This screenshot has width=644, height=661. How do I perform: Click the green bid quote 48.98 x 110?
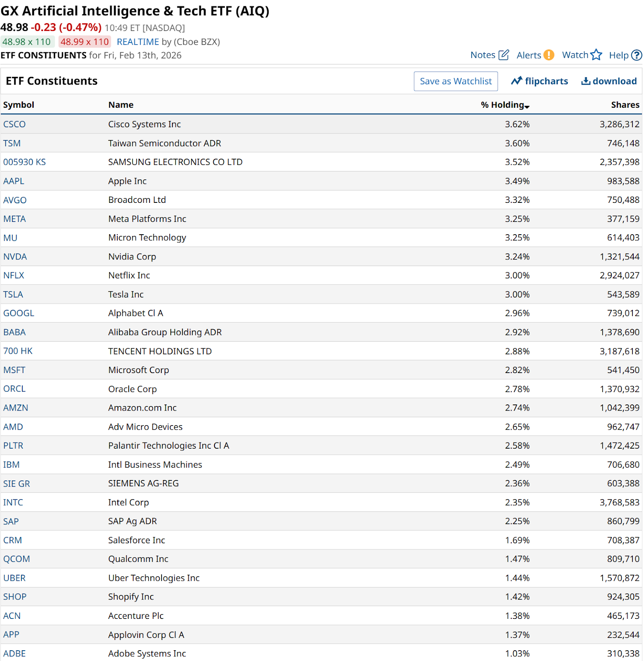[x=27, y=42]
